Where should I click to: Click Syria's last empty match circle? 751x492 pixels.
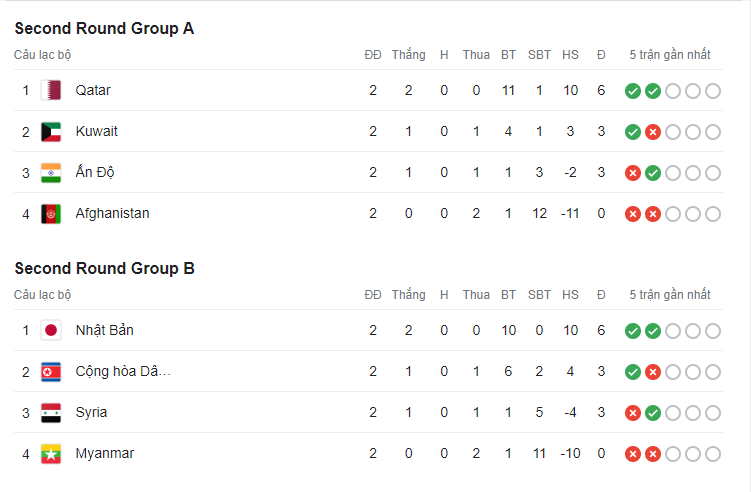coord(713,412)
